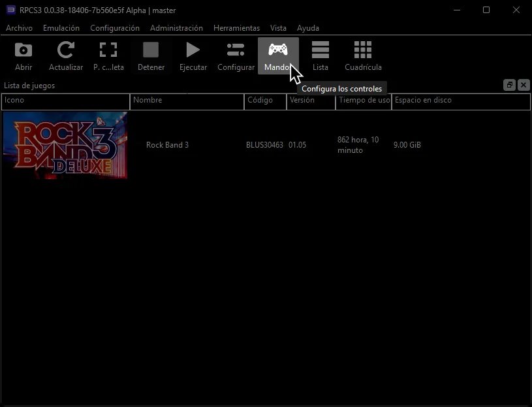Open the Archivo menu
The image size is (532, 407).
click(19, 28)
